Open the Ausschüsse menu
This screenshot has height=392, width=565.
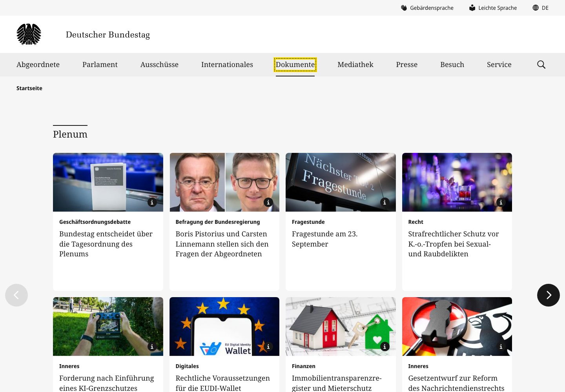click(159, 65)
